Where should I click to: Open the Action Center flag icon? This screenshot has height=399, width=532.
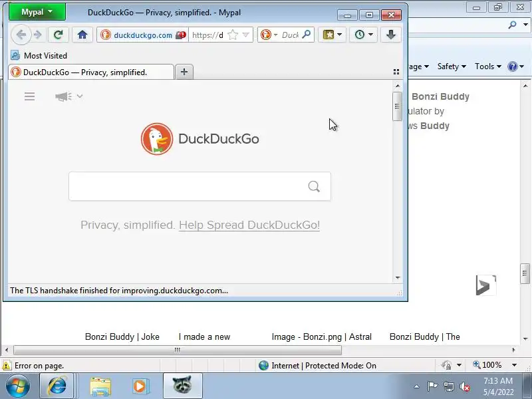[x=432, y=386]
